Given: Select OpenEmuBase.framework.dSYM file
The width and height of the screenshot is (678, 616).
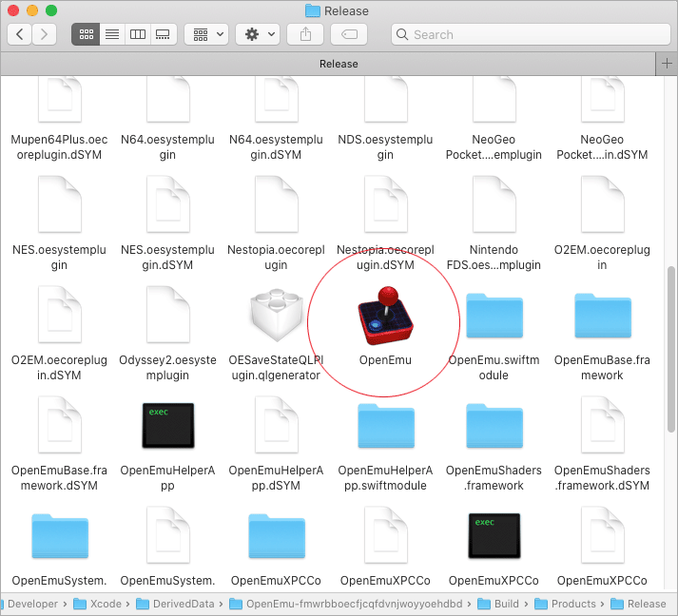Looking at the screenshot, I should 60,425.
